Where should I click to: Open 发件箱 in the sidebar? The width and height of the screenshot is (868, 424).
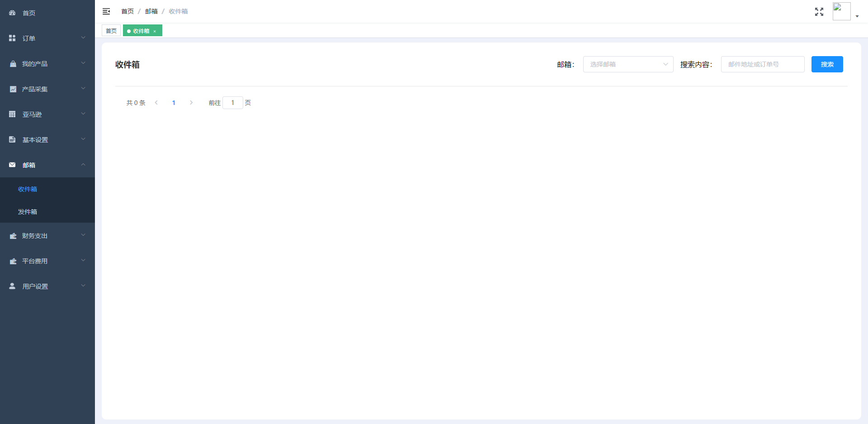pos(28,212)
